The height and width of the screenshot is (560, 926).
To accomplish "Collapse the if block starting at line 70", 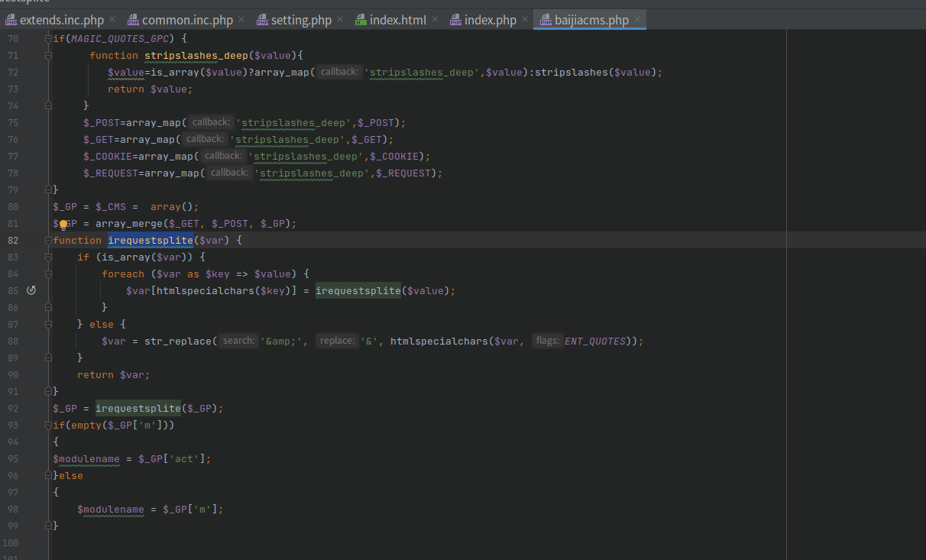I will pos(49,38).
